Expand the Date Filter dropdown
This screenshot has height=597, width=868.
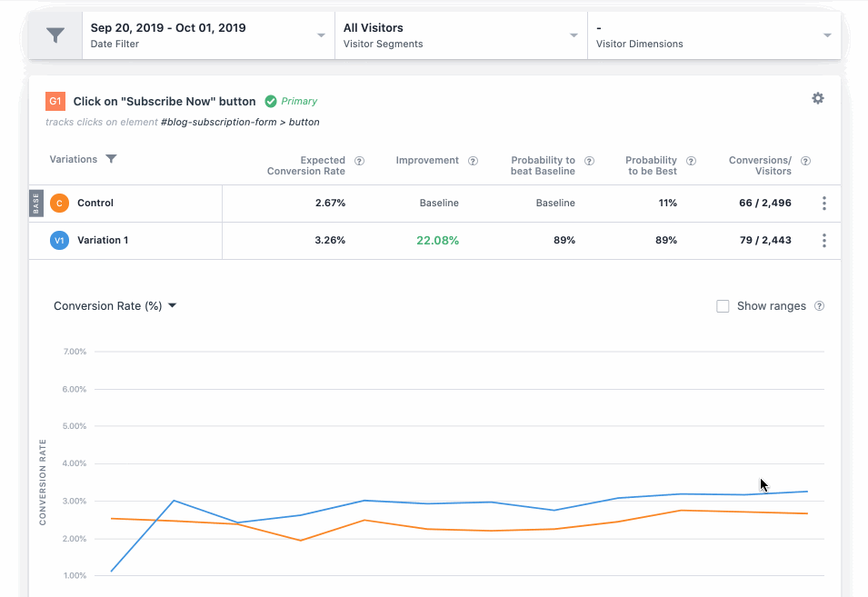pos(209,35)
